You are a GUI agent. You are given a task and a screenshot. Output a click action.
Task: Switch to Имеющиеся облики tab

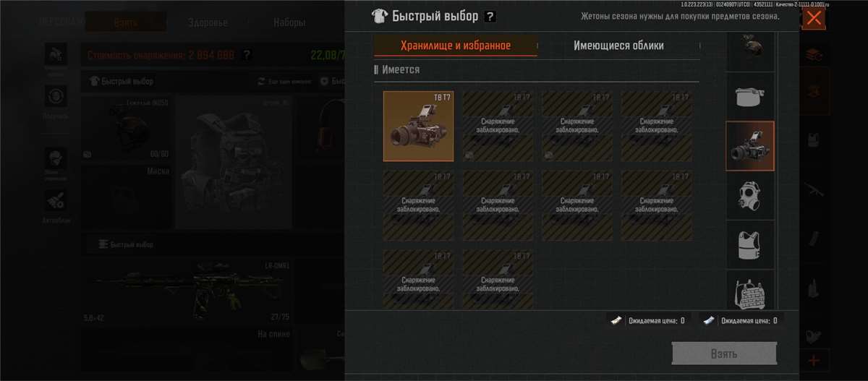[618, 46]
